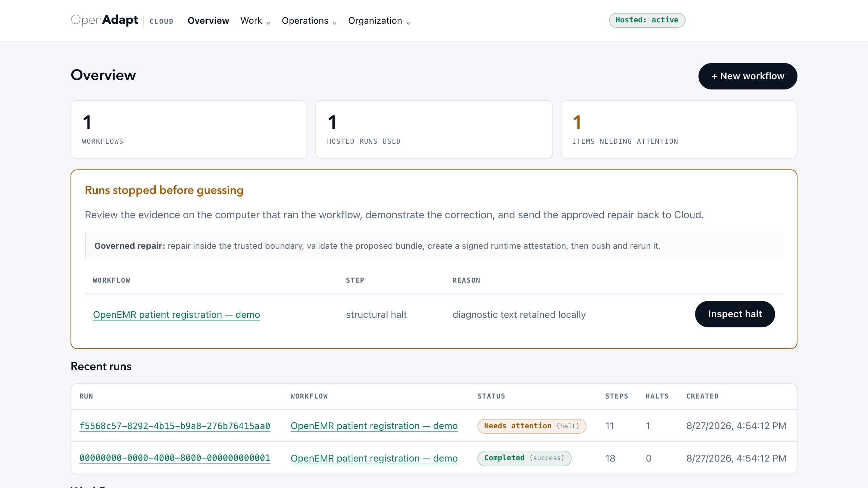Click the Recent runs heading
The height and width of the screenshot is (488, 868).
point(101,366)
